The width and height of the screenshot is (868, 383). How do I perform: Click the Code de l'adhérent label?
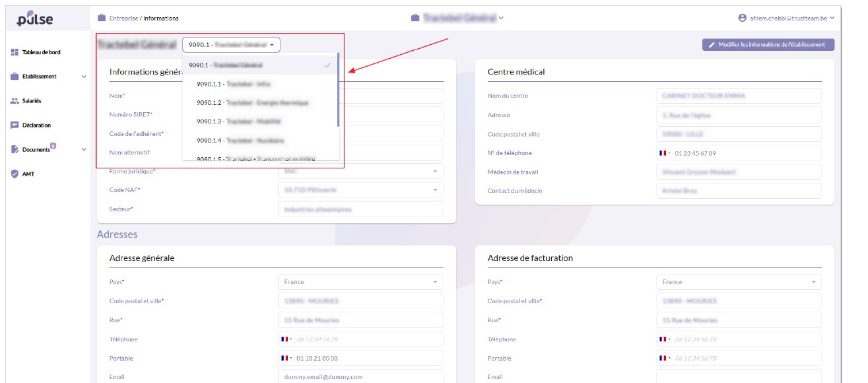(x=137, y=134)
